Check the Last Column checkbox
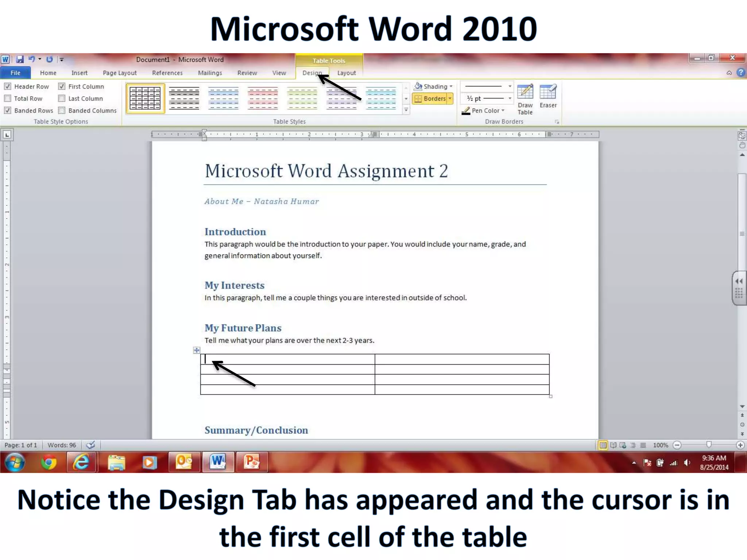747x560 pixels. [x=62, y=98]
